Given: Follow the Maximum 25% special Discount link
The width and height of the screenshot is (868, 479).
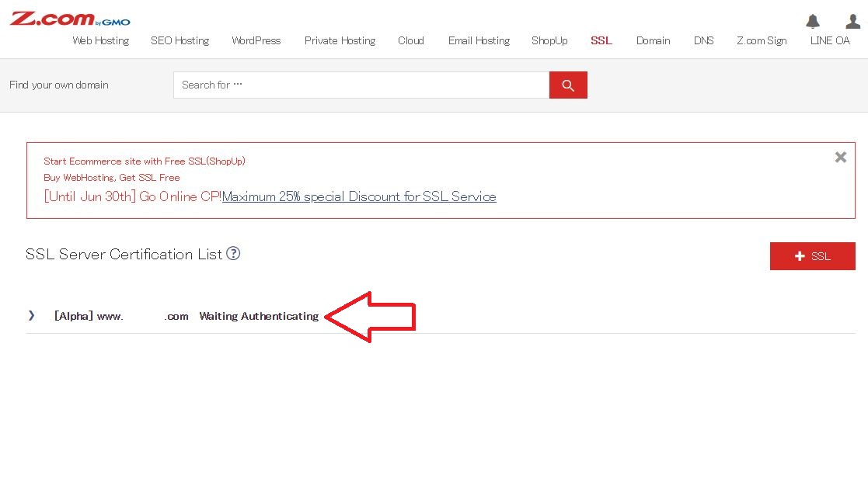Looking at the screenshot, I should pos(359,196).
